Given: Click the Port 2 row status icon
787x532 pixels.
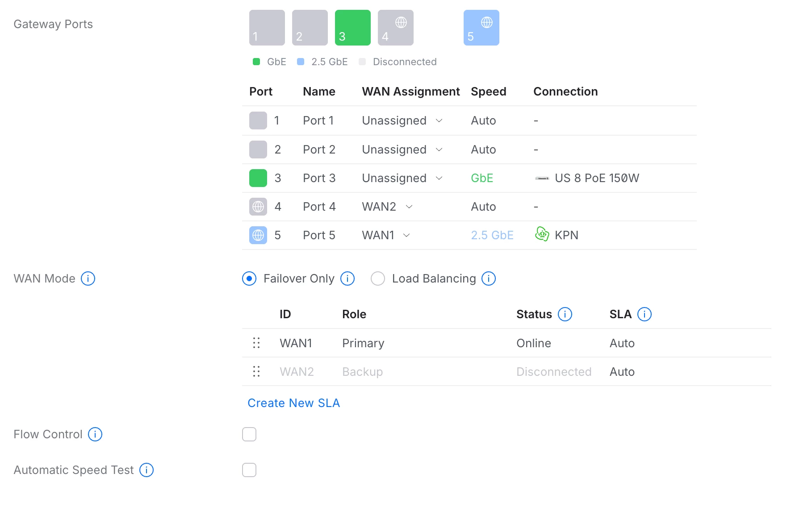Looking at the screenshot, I should (258, 150).
